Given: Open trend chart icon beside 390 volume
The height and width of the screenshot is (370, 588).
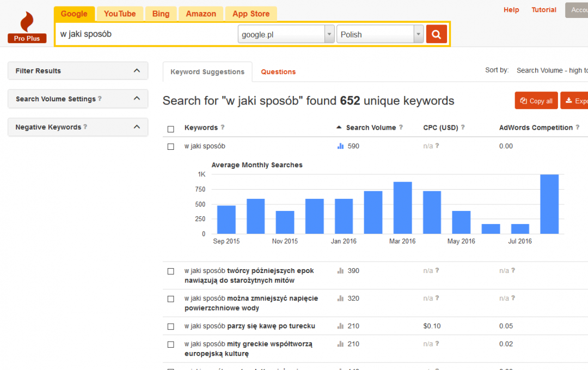Looking at the screenshot, I should click(x=341, y=271).
